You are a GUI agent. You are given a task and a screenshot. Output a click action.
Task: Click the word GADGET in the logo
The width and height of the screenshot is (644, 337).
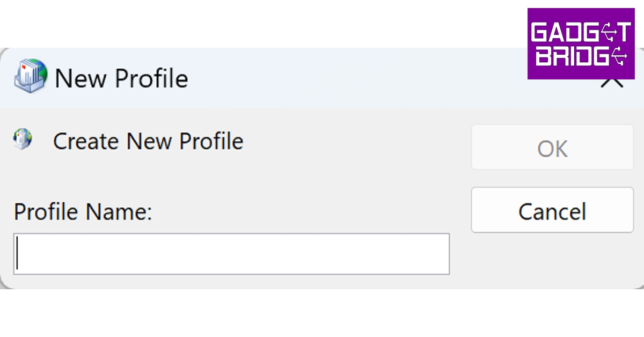pos(580,33)
